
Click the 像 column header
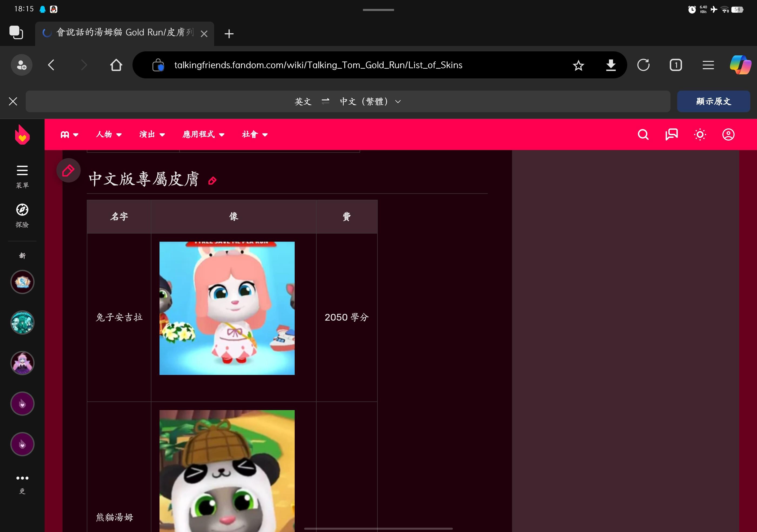233,217
